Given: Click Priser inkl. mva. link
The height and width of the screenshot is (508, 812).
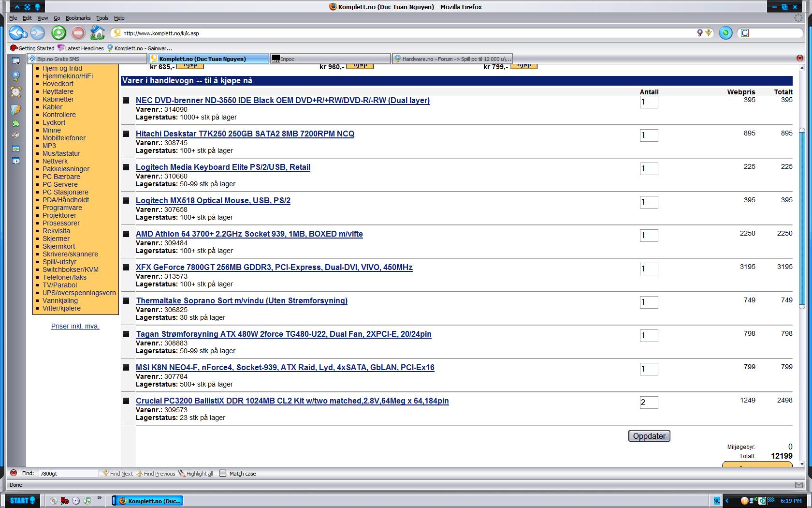Looking at the screenshot, I should click(75, 326).
